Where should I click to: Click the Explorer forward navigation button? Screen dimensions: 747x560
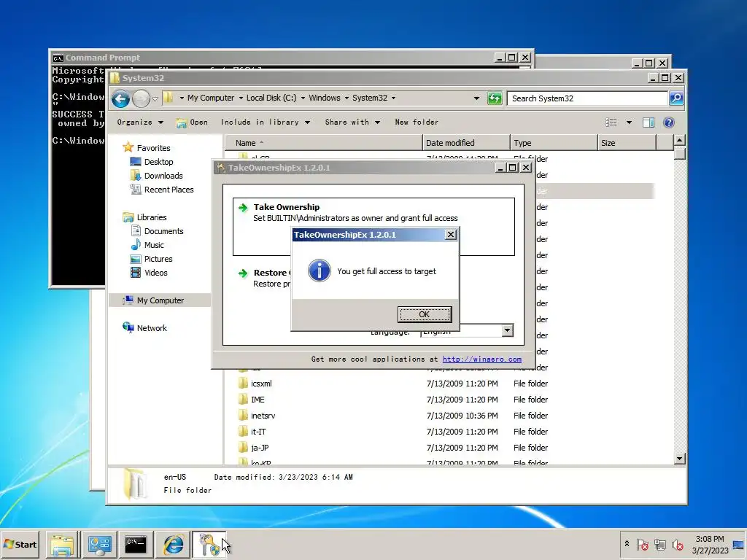click(141, 98)
